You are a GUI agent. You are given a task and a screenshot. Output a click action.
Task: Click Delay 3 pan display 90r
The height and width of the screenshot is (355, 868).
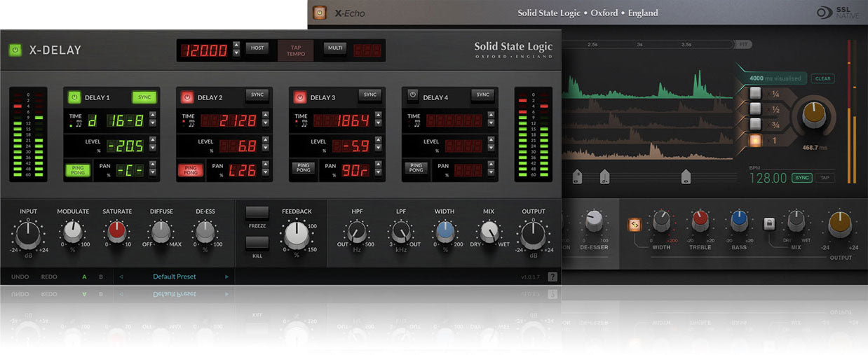[356, 170]
